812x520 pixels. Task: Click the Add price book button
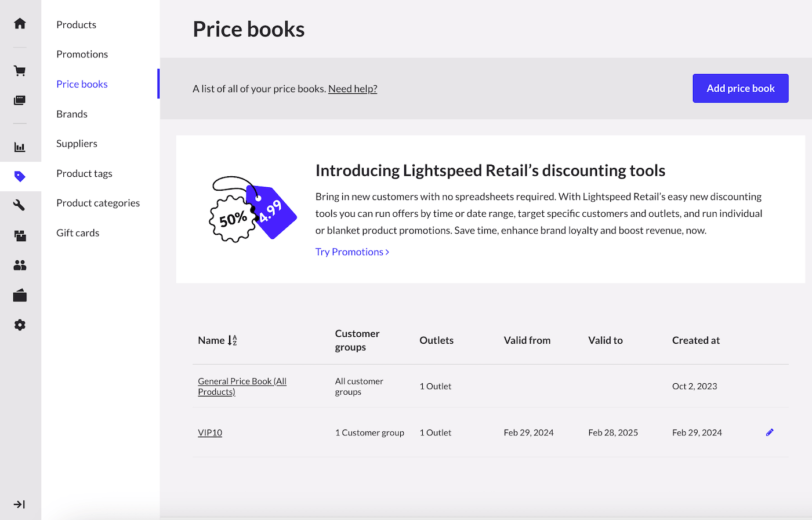click(x=740, y=88)
